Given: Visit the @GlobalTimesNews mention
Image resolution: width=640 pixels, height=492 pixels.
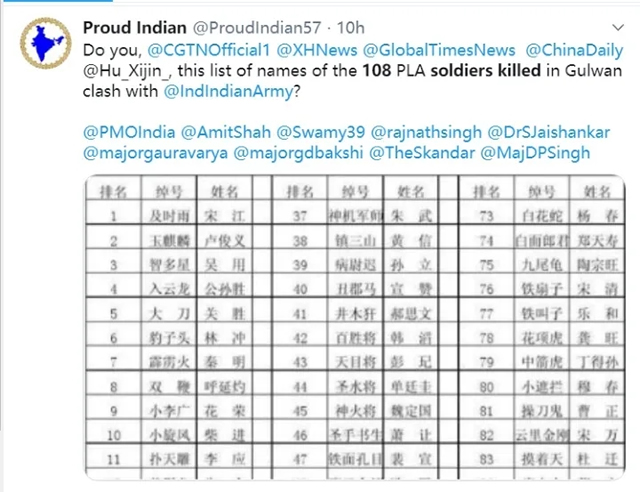Looking at the screenshot, I should click(x=439, y=50).
